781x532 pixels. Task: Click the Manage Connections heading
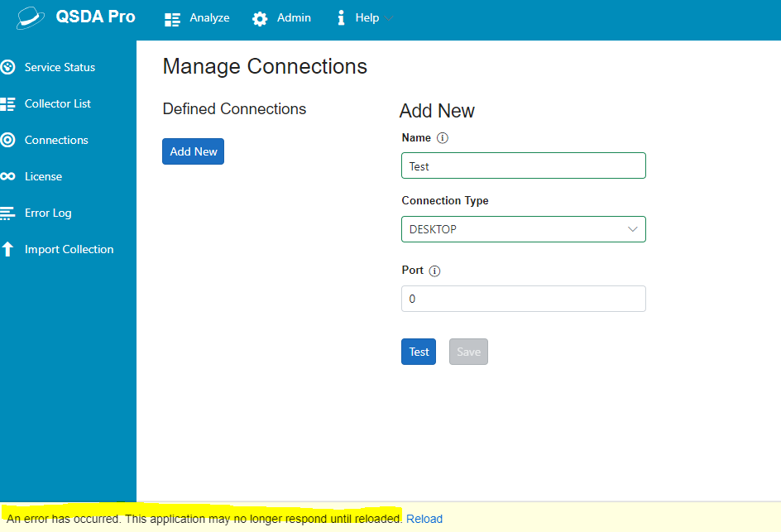265,66
